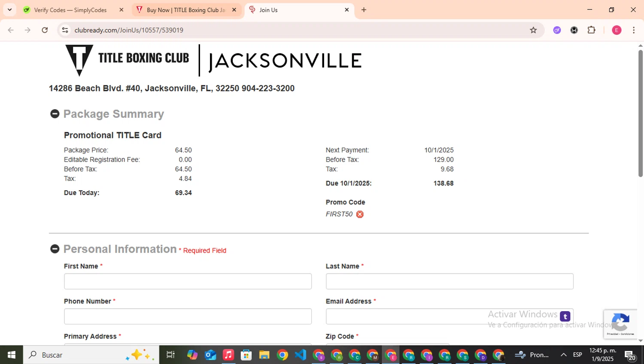Open the black round W extension icon

tap(574, 30)
